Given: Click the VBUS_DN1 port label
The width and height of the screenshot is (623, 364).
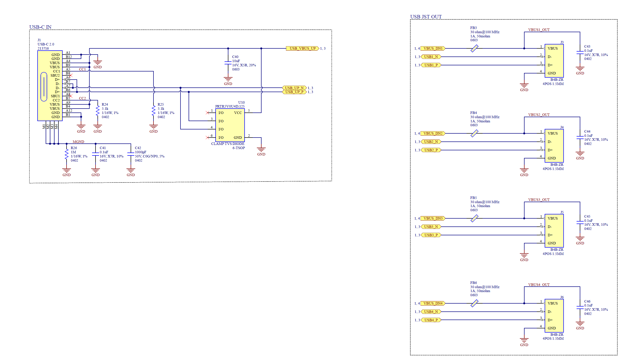Looking at the screenshot, I should [433, 48].
